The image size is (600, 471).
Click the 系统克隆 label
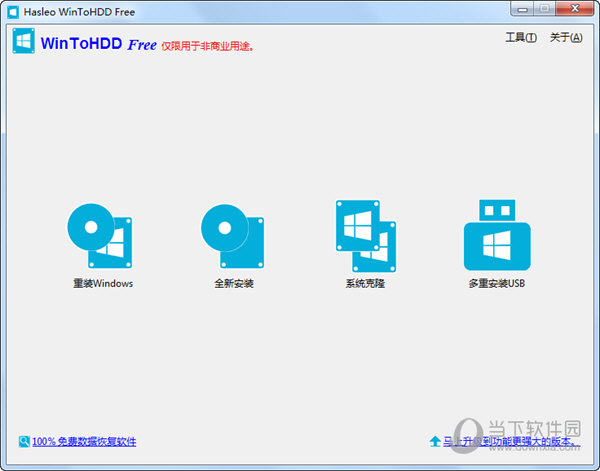click(x=365, y=284)
